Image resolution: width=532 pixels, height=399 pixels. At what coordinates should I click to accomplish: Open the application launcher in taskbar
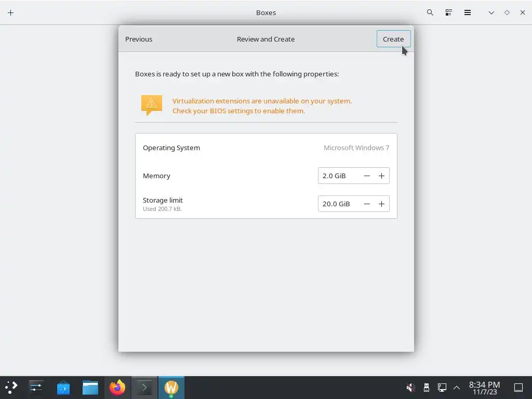[x=11, y=387]
